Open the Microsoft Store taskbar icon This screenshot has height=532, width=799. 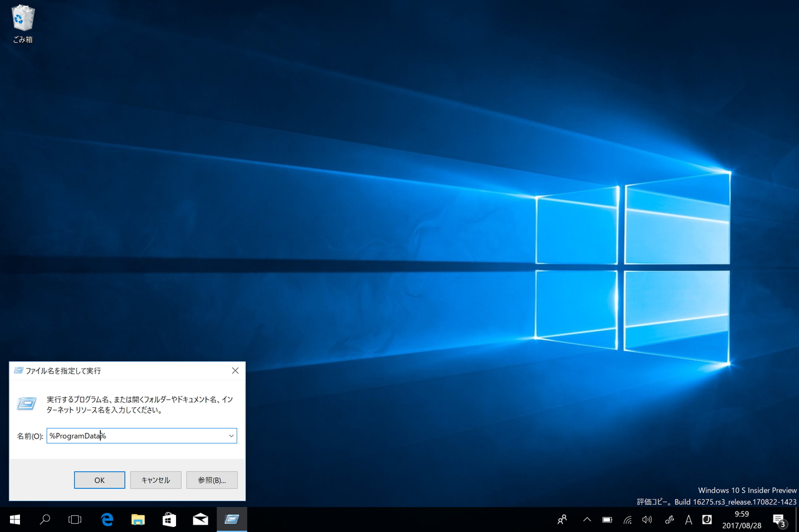tap(169, 519)
